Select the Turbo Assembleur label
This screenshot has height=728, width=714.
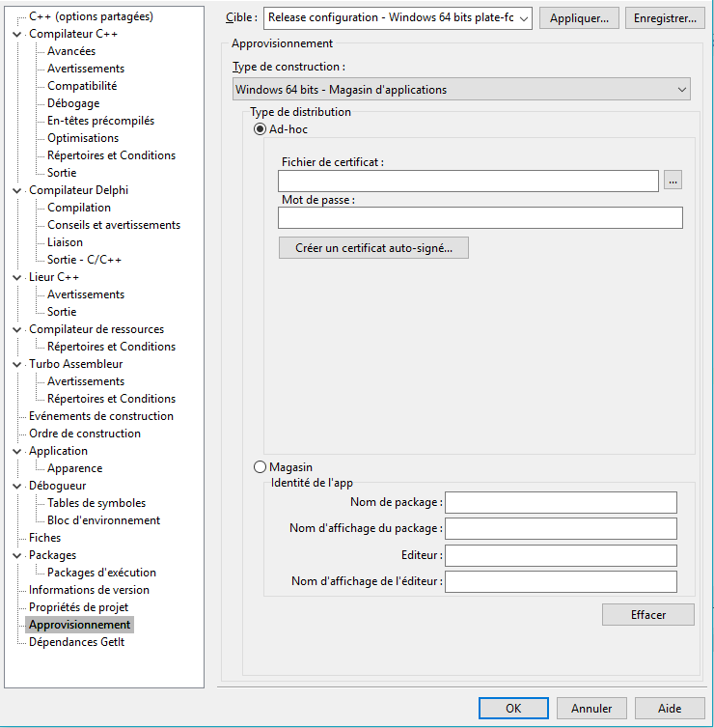coord(75,364)
